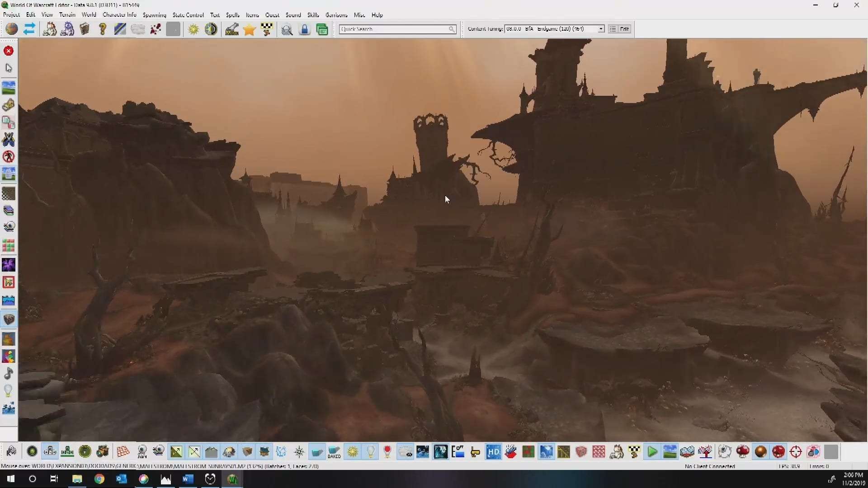Click the magnifying glass search toolbar icon

[287, 29]
